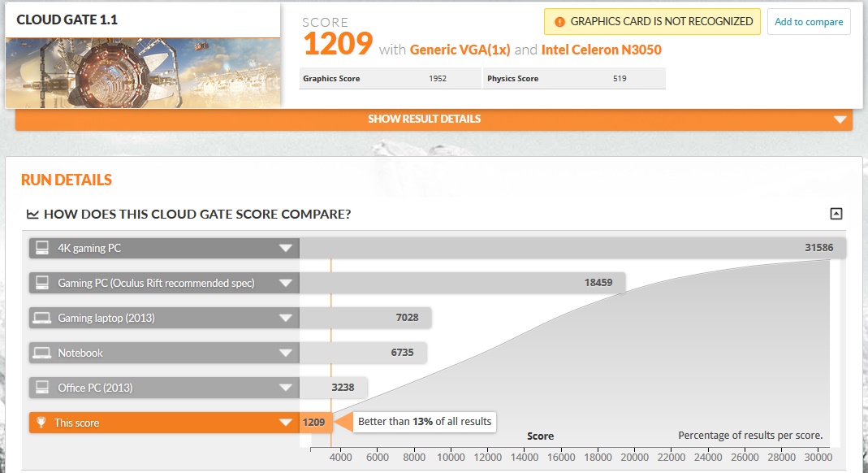Collapse the score comparison section icon
This screenshot has height=473, width=868.
pyautogui.click(x=836, y=214)
